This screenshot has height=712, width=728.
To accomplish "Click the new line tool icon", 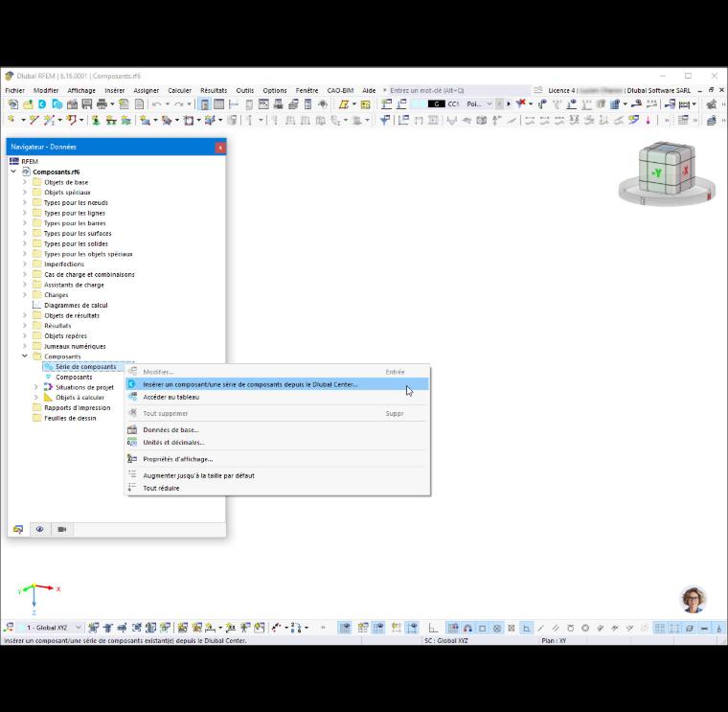I will click(34, 121).
